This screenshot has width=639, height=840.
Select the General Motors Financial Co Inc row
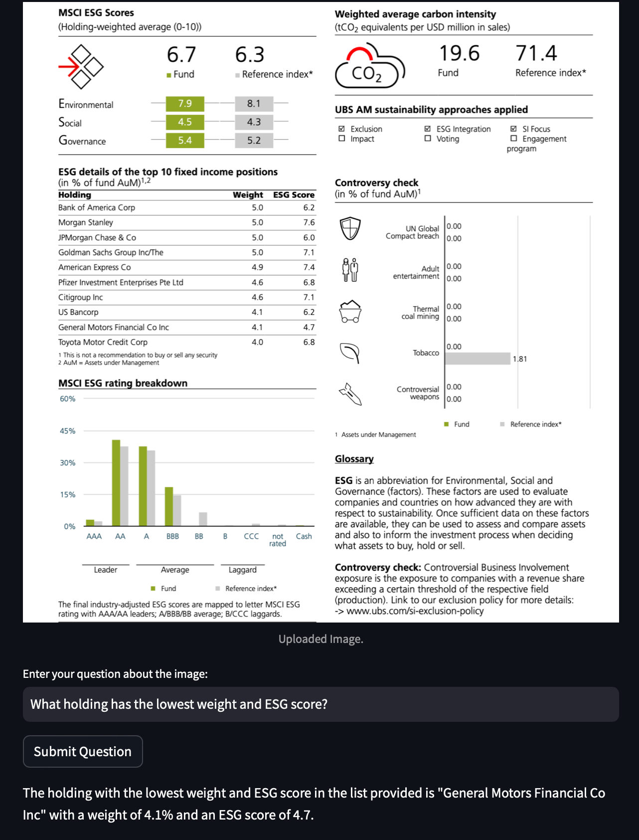click(x=186, y=327)
